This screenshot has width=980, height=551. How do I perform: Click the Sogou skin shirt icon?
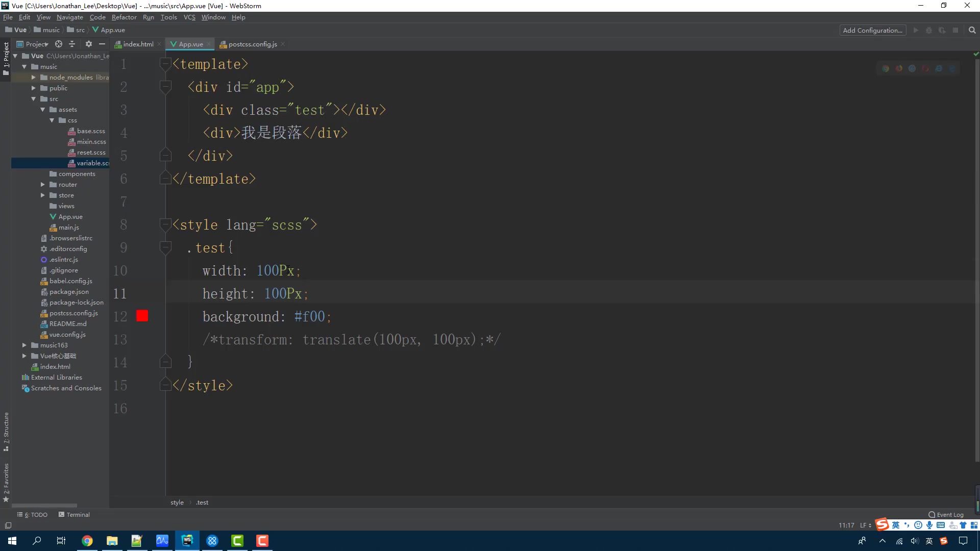[963, 525]
